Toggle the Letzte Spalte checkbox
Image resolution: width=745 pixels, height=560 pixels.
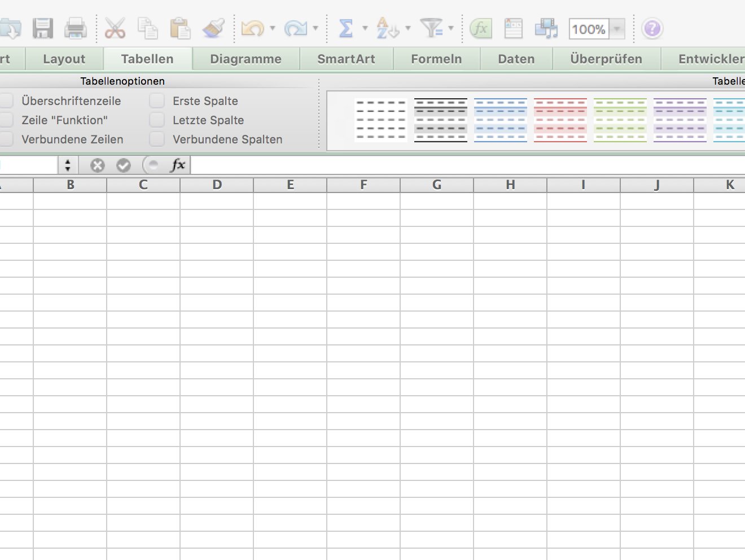(157, 120)
